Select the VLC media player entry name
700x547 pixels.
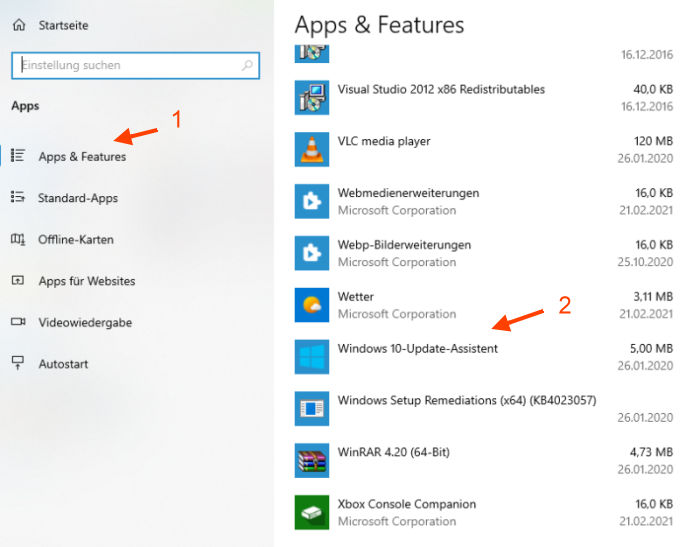coord(384,142)
